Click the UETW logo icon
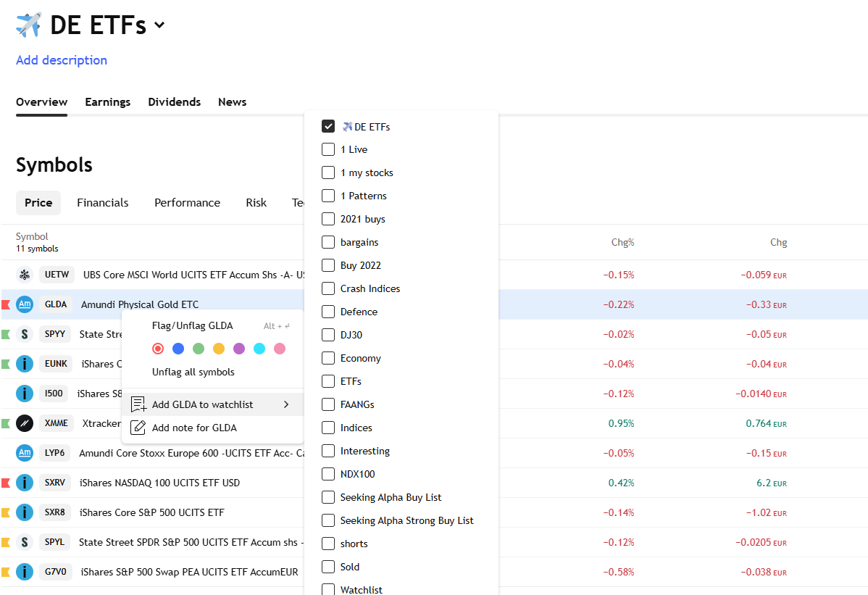This screenshot has width=868, height=595. 25,275
